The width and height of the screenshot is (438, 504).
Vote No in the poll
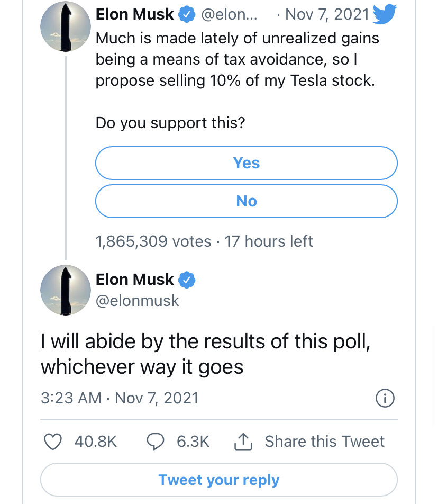tap(246, 201)
